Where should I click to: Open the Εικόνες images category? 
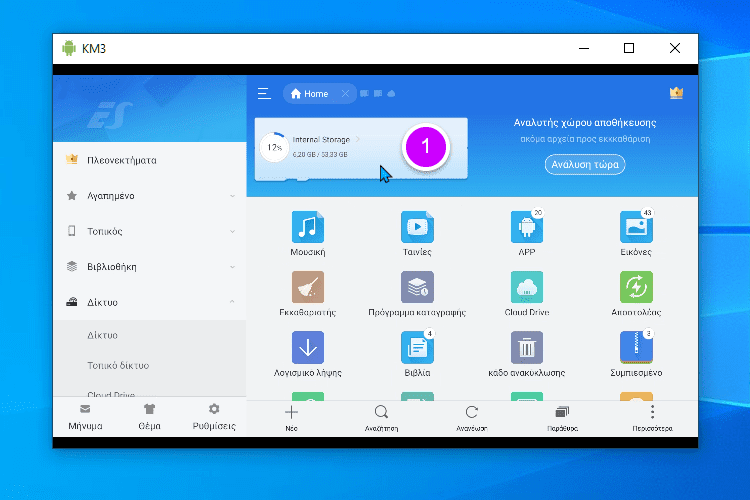[x=636, y=233]
